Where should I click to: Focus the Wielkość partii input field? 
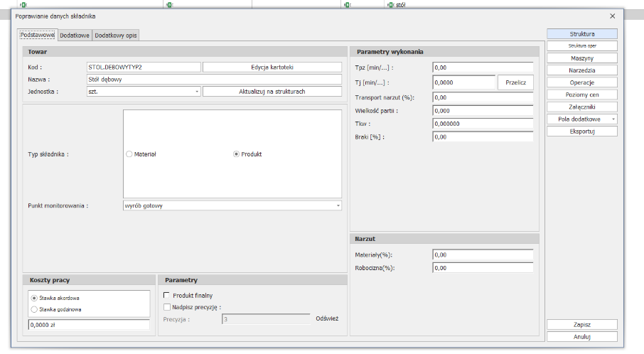pyautogui.click(x=482, y=111)
